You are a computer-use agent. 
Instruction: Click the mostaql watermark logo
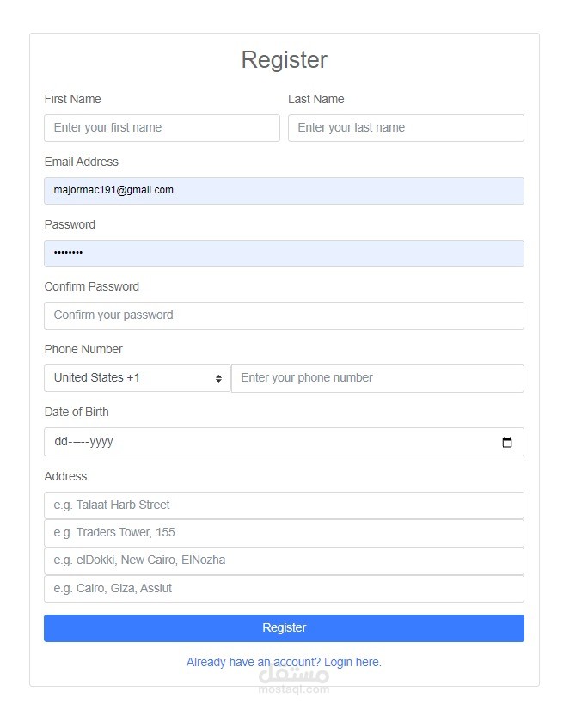pos(293,679)
